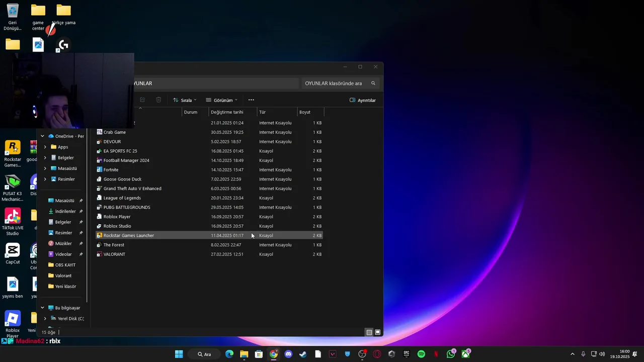Select the Logitech G HUB desktop icon
Image resolution: width=644 pixels, height=362 pixels.
[x=63, y=45]
